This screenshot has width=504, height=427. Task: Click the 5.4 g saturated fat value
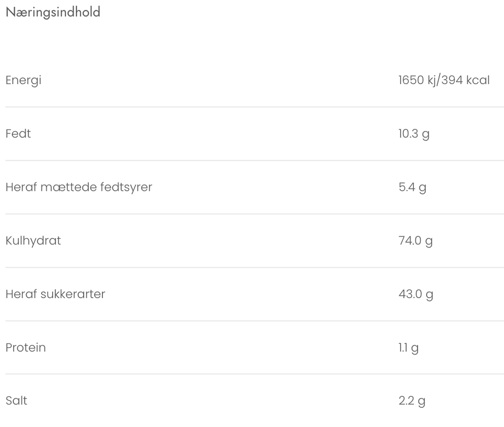412,187
